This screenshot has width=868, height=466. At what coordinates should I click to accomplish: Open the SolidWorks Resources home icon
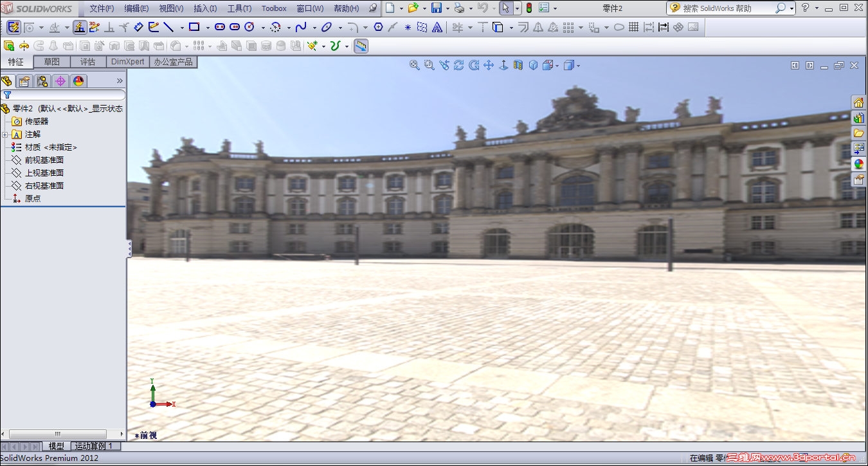click(858, 102)
